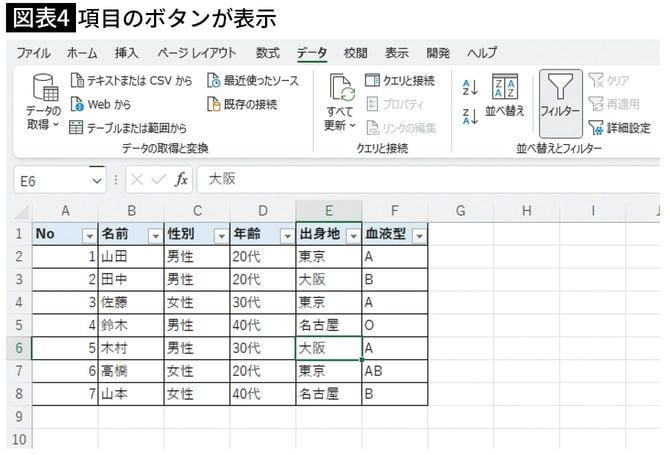Switch to the 表示 tab
The height and width of the screenshot is (455, 670).
[x=397, y=53]
